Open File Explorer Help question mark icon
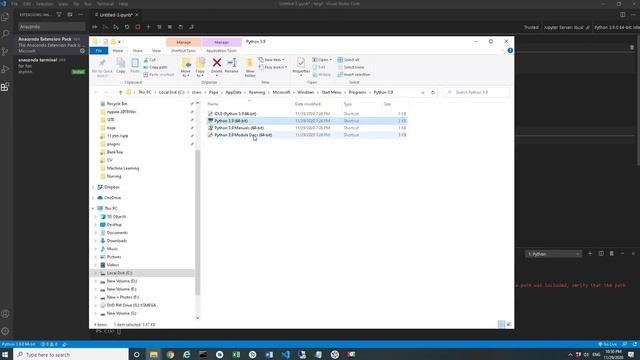 [510, 50]
